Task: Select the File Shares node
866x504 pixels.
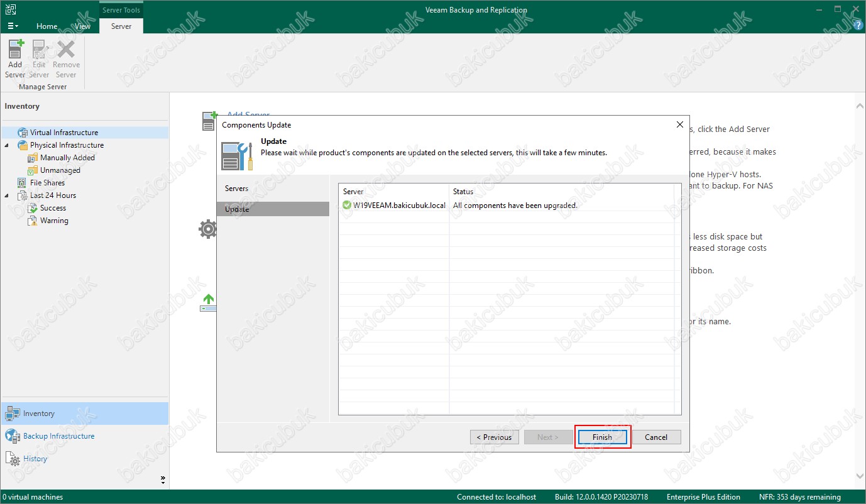Action: point(47,183)
